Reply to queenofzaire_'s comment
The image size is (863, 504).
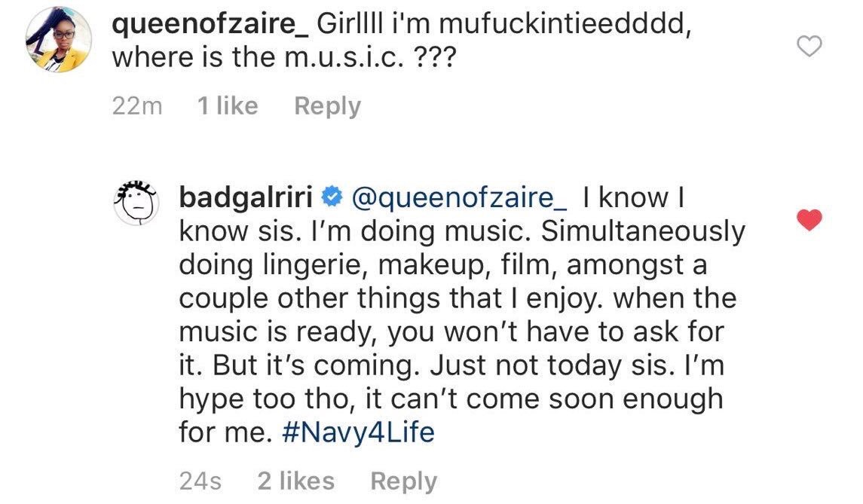pyautogui.click(x=327, y=106)
